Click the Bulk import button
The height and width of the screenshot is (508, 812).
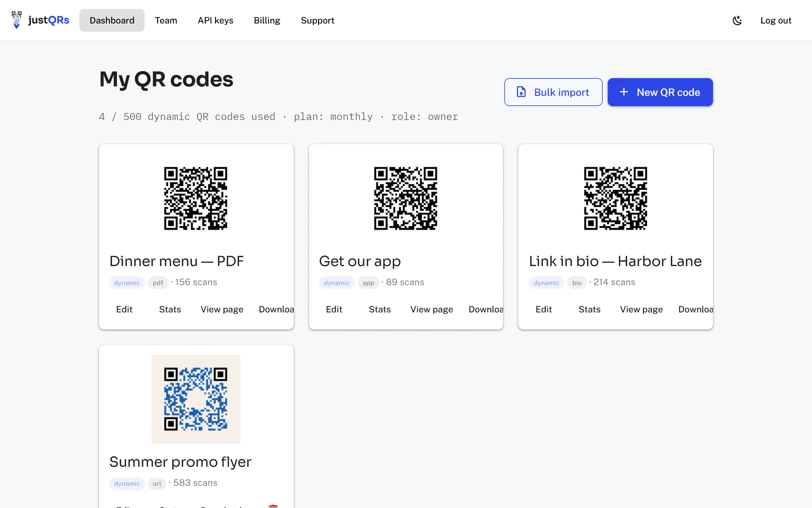point(553,92)
